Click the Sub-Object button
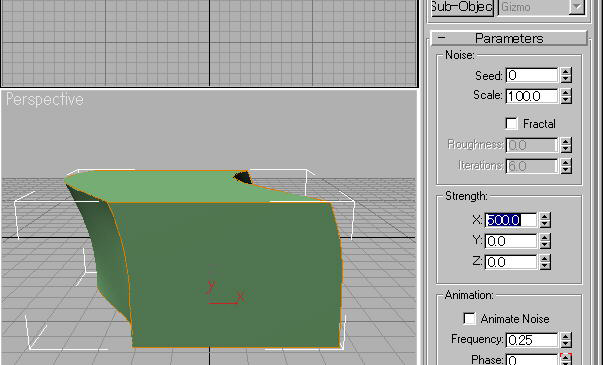This screenshot has height=365, width=603. (x=462, y=7)
